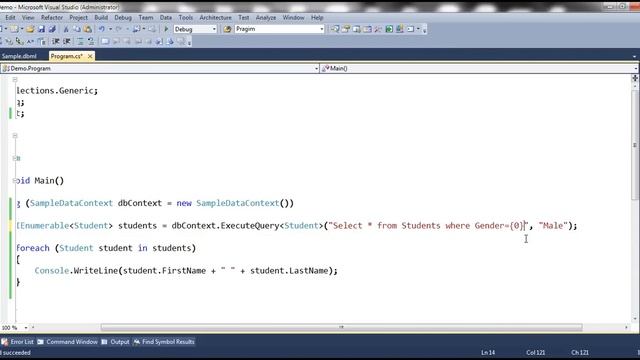Close the Program.cs tab
Image resolution: width=640 pixels, height=360 pixels.
click(x=90, y=56)
